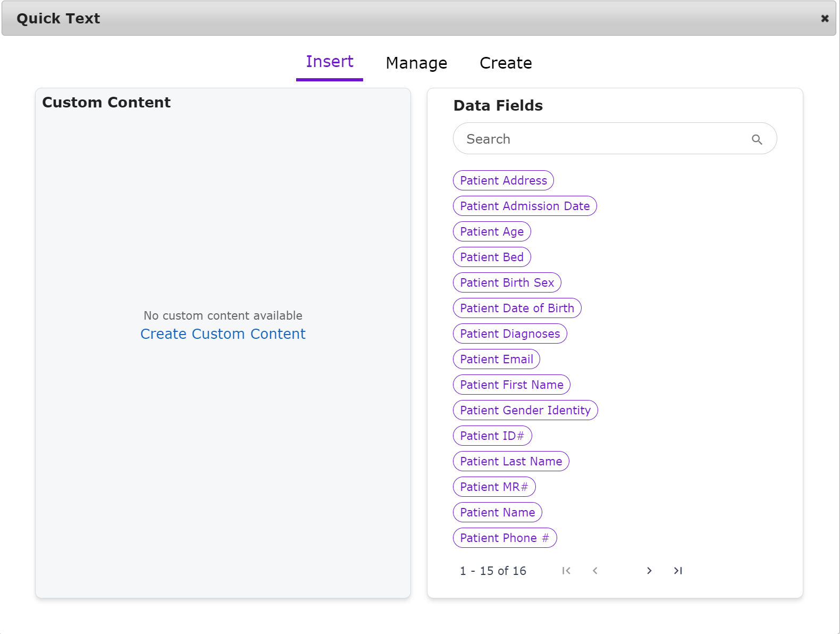Go to previous page of data fields
The height and width of the screenshot is (634, 840).
(595, 571)
